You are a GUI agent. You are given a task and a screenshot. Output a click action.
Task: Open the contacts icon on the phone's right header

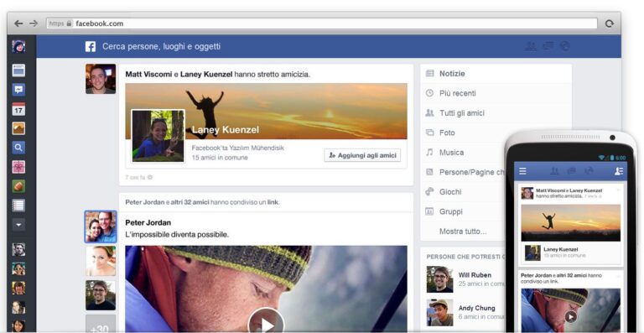(x=619, y=171)
